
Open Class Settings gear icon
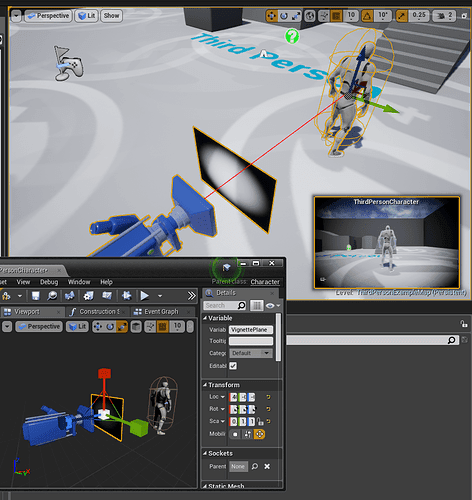click(x=88, y=296)
